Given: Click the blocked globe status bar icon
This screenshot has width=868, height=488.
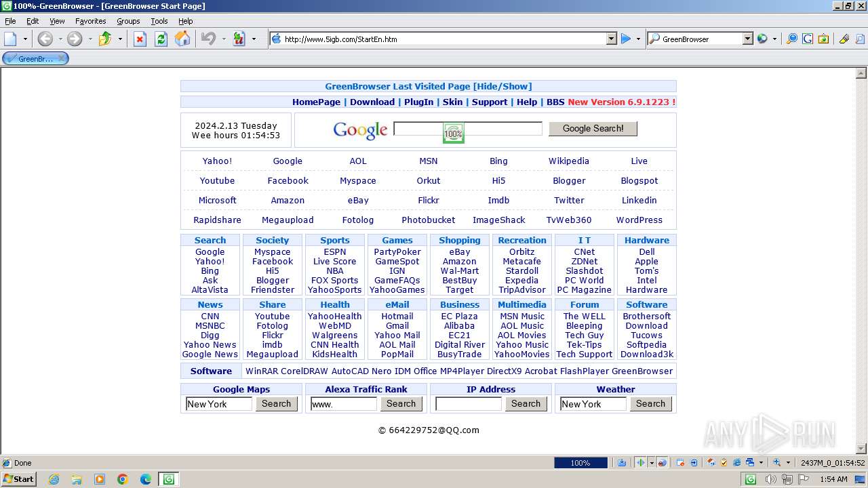Looking at the screenshot, I should coord(663,463).
